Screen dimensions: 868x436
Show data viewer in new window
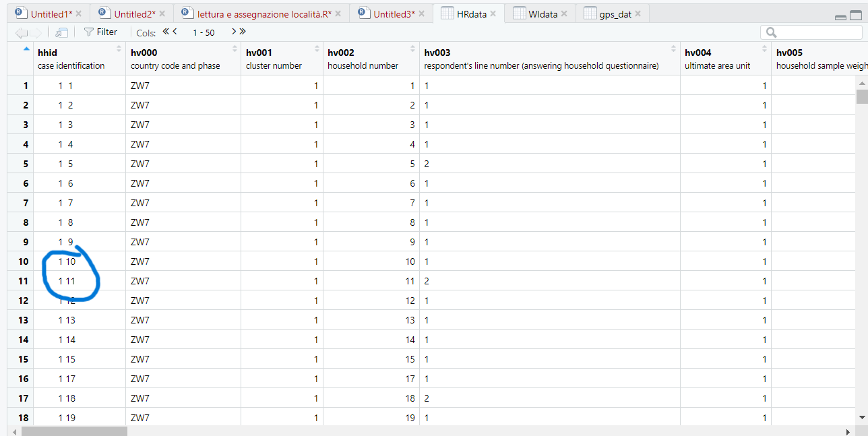click(61, 32)
